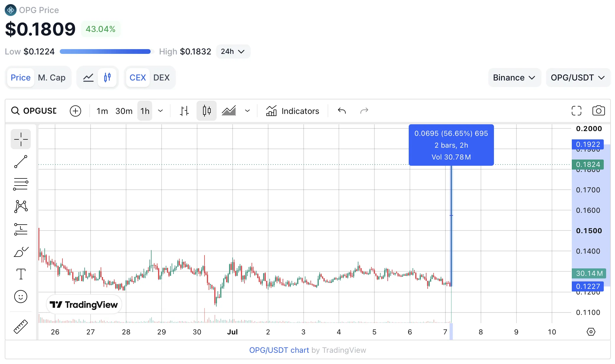Select the brush drawing tool
The height and width of the screenshot is (364, 615).
21,252
